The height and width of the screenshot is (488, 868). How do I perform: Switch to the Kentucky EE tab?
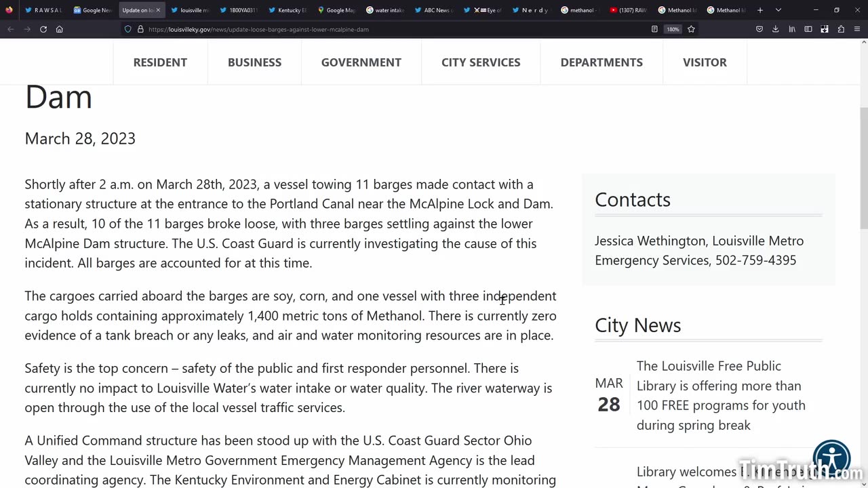pyautogui.click(x=288, y=10)
